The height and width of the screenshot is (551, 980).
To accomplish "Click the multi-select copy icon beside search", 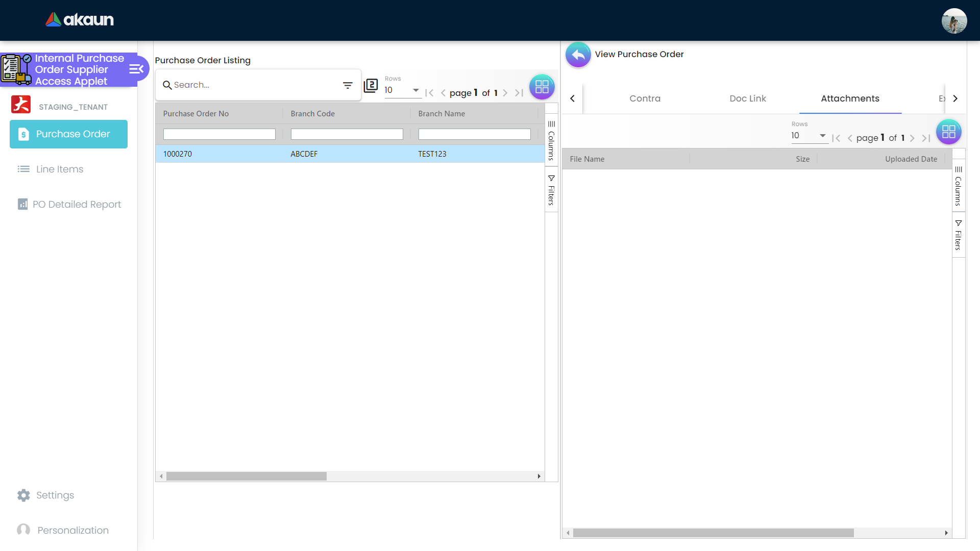I will [371, 86].
